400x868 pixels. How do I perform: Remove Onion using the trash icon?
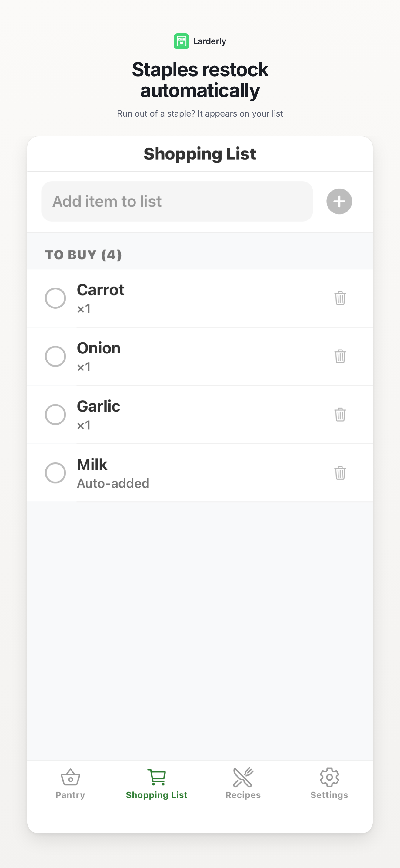pyautogui.click(x=340, y=356)
